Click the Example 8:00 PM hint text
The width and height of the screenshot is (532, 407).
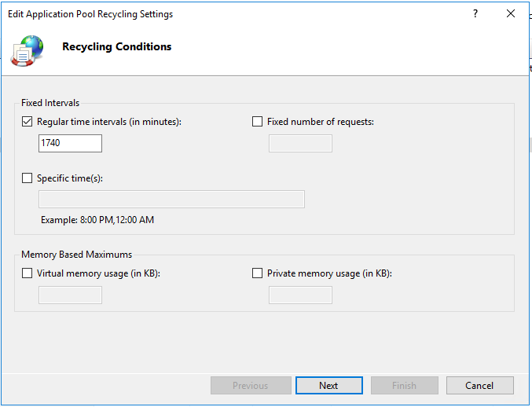pos(97,220)
